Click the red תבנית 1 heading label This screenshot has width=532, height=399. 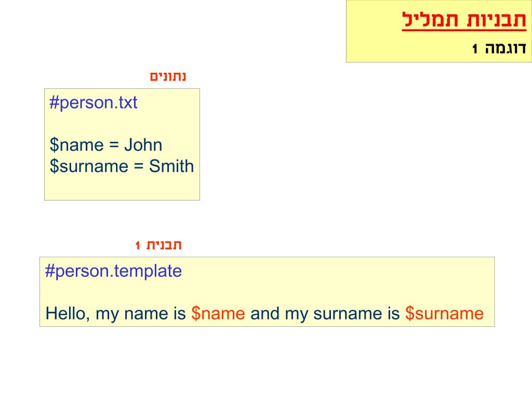point(158,245)
